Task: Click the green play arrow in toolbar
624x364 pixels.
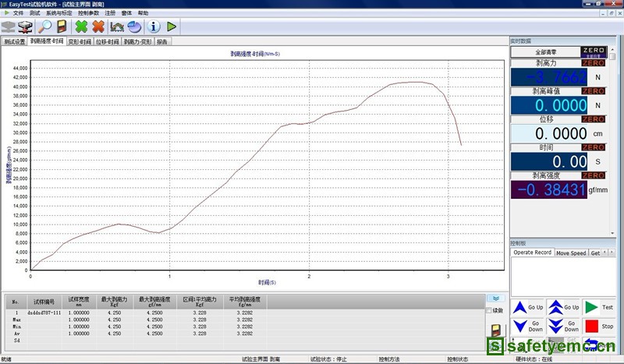Action: (172, 27)
